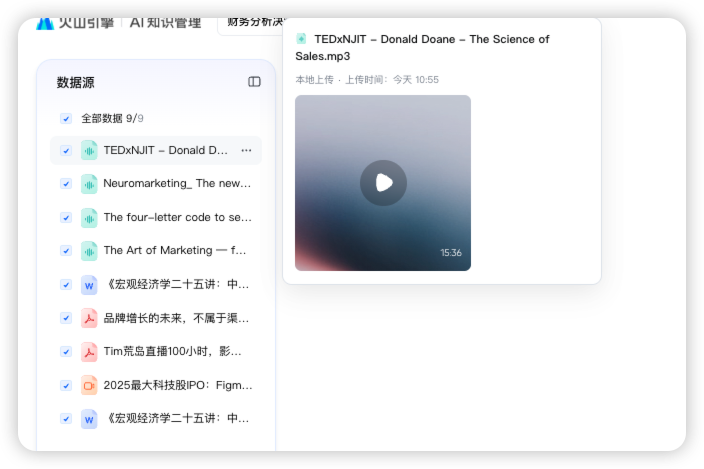Screen dimensions: 704x469
Task: Click the preview file name The Science of Sales.mp3
Action: 422,48
